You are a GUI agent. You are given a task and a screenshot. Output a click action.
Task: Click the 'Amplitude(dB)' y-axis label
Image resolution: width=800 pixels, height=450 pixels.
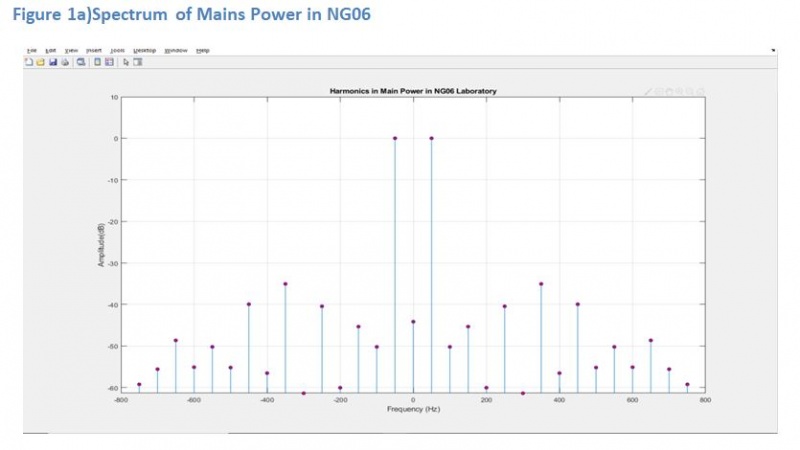tap(101, 244)
